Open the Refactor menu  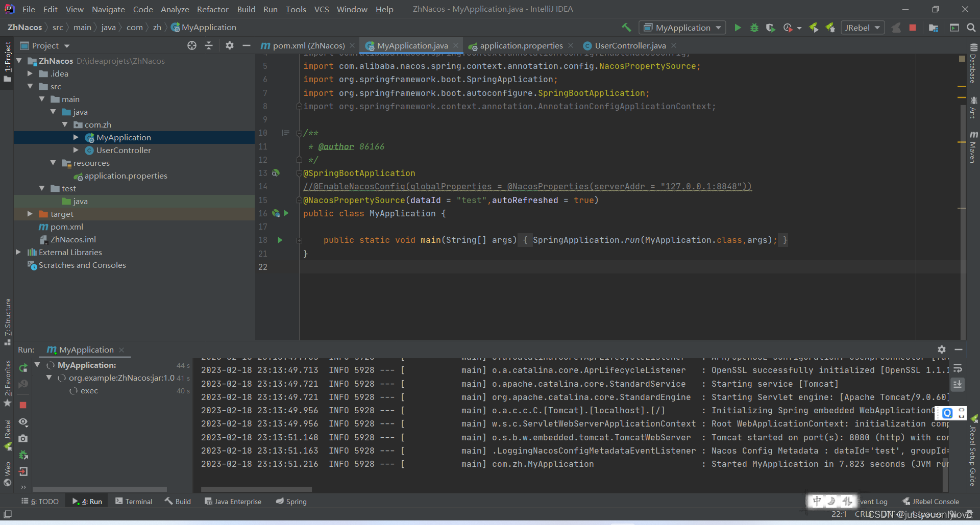[212, 9]
